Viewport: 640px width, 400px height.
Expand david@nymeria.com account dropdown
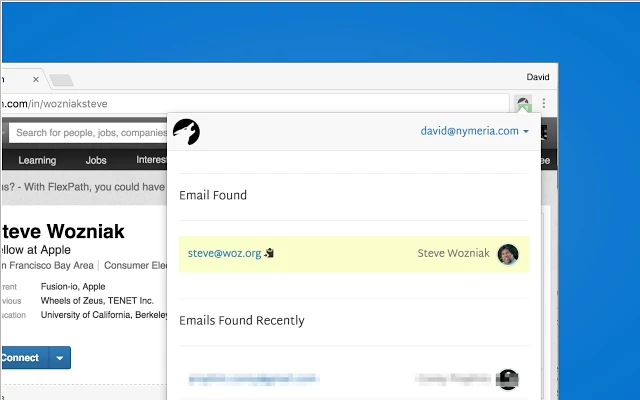click(x=475, y=131)
